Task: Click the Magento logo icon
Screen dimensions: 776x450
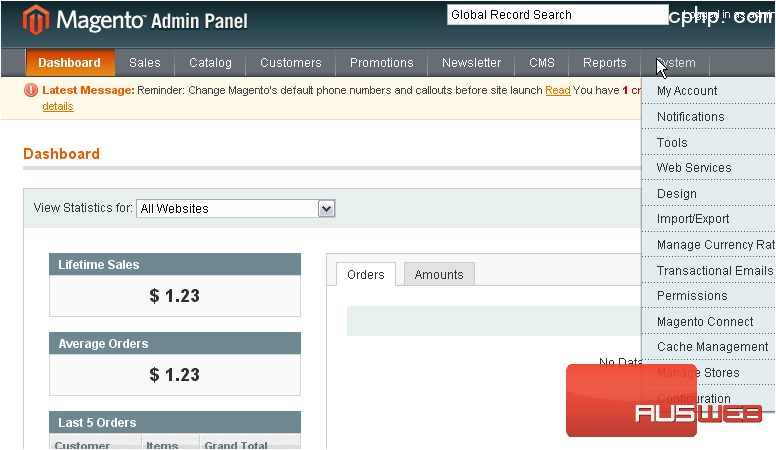Action: tap(36, 20)
